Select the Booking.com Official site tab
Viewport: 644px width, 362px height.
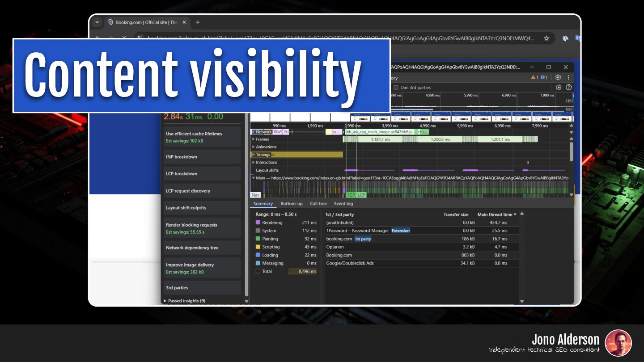click(x=147, y=22)
